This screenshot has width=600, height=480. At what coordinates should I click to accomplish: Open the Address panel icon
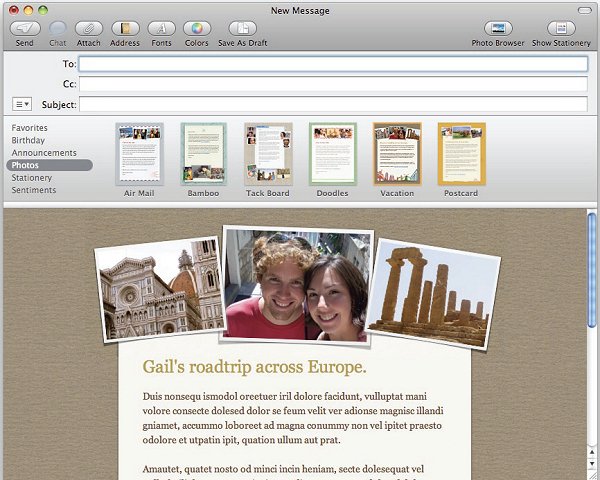tap(125, 29)
